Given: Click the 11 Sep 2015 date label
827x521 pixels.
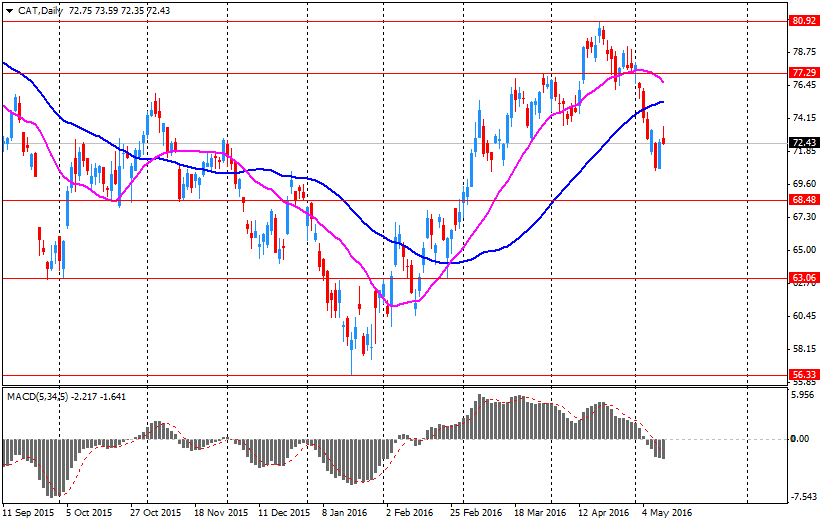Looking at the screenshot, I should [28, 513].
